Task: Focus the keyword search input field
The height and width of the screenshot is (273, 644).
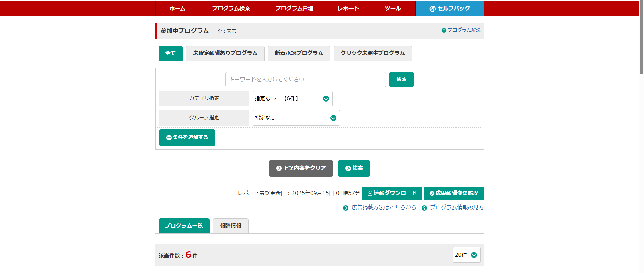Action: pyautogui.click(x=305, y=80)
